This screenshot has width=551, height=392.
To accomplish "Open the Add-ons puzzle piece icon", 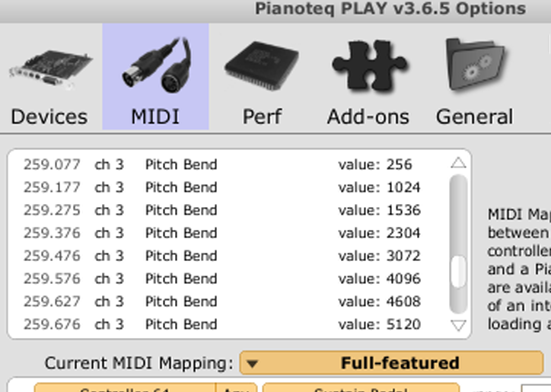I will [x=368, y=68].
